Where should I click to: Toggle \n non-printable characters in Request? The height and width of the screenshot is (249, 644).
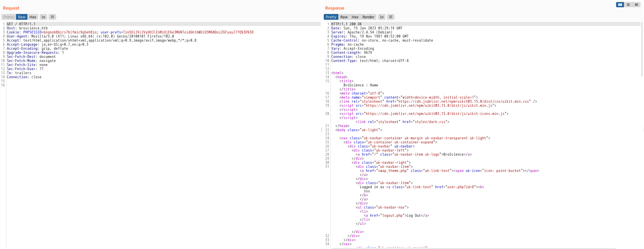pyautogui.click(x=43, y=17)
